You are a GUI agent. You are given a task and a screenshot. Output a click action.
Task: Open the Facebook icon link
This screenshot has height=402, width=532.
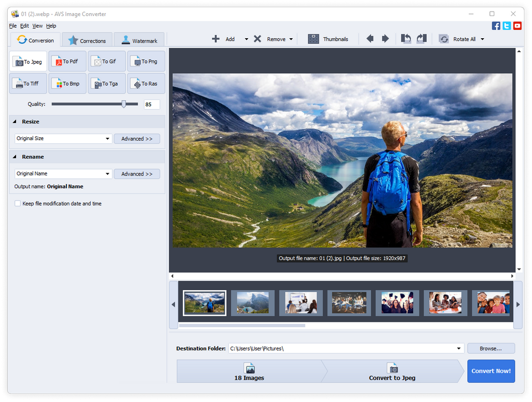pyautogui.click(x=496, y=25)
